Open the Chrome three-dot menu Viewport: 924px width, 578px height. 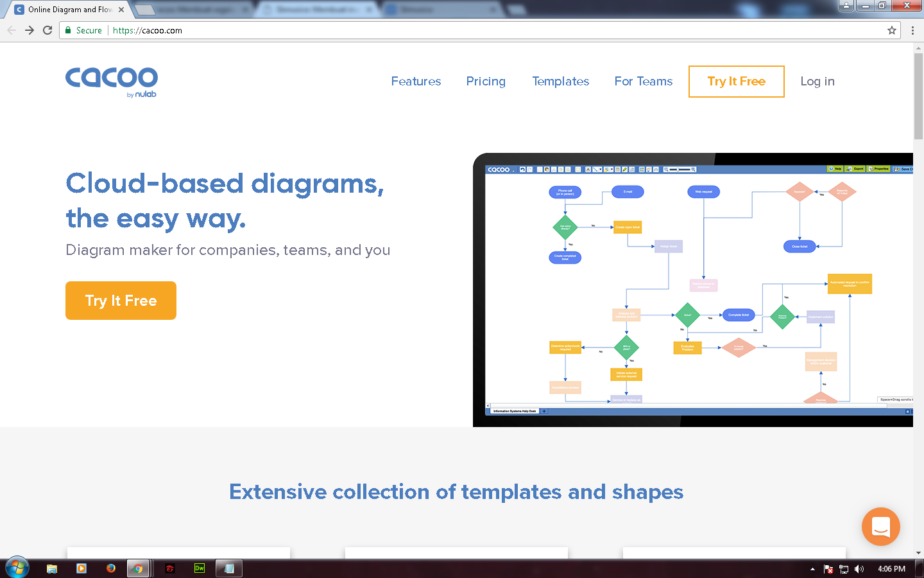[912, 30]
